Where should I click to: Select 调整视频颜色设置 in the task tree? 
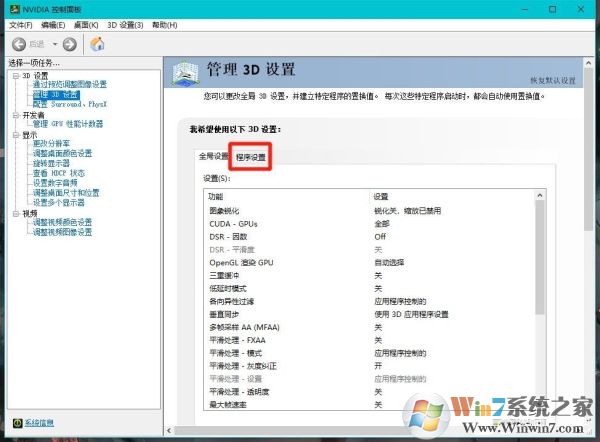62,222
